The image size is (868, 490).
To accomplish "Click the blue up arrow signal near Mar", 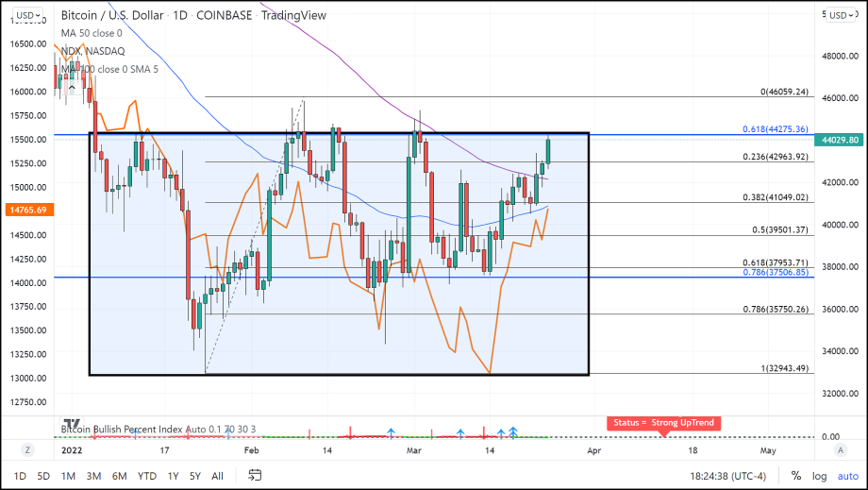I will pyautogui.click(x=391, y=433).
